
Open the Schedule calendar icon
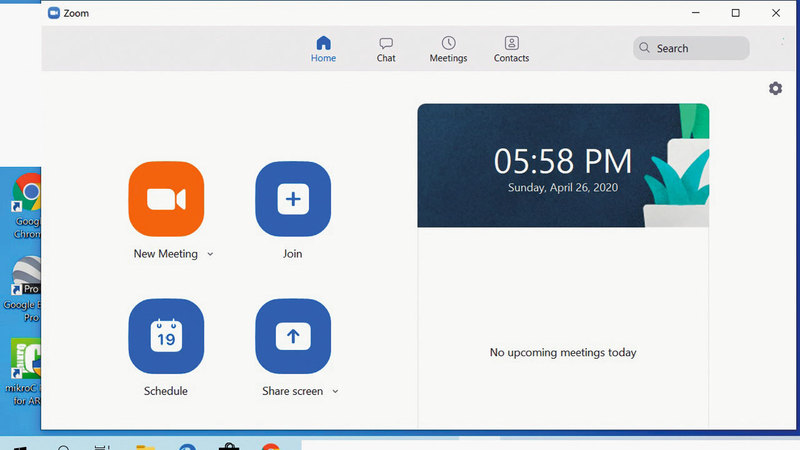click(166, 336)
